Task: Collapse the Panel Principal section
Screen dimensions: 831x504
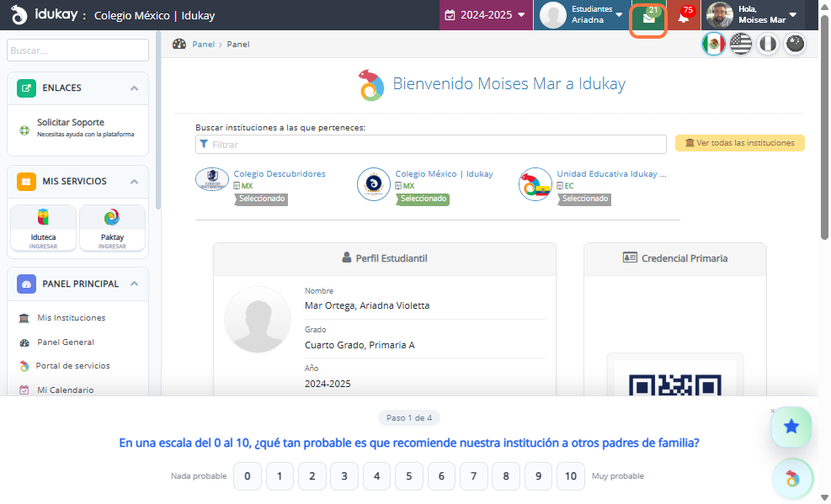Action: [x=134, y=284]
